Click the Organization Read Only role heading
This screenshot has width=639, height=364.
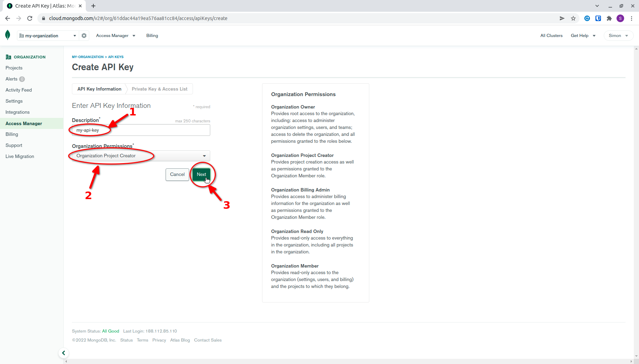tap(297, 231)
